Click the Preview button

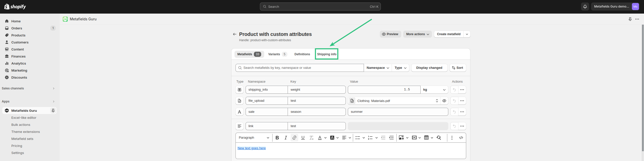390,34
